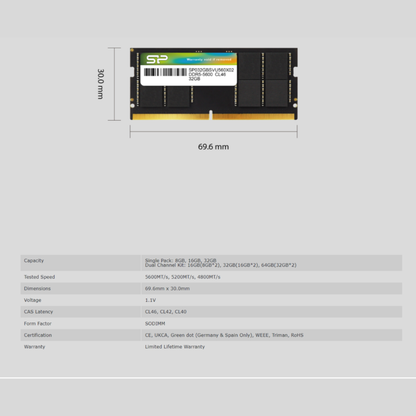Click the 'Dual Channel Kit' capacity line

tap(221, 265)
